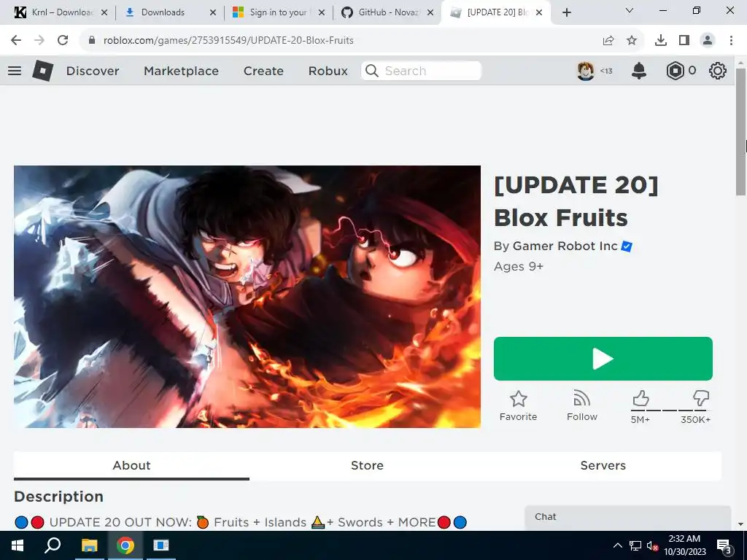This screenshot has width=747, height=560.
Task: Close the Krnl Download tab
Action: [105, 13]
